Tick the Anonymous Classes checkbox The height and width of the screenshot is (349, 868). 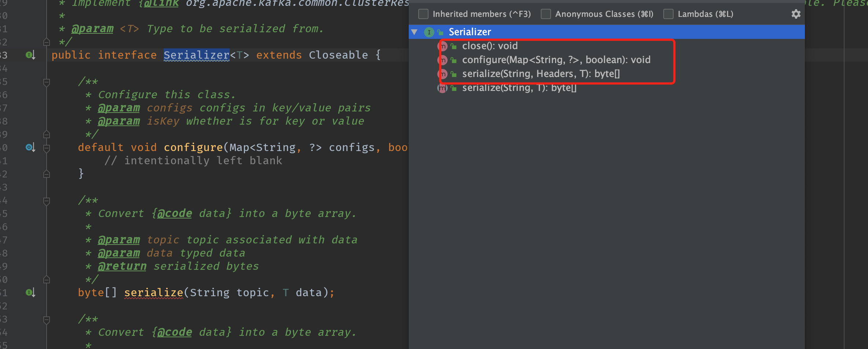click(x=546, y=14)
